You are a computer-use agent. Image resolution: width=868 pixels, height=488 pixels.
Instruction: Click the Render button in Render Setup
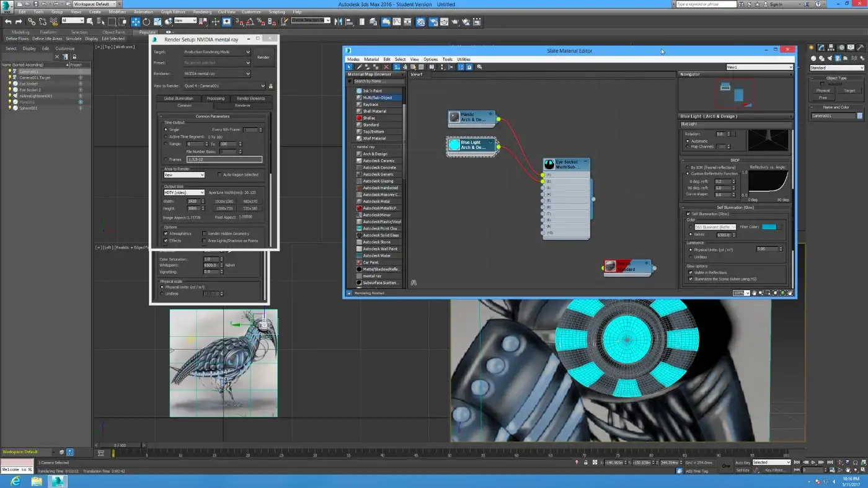(263, 57)
